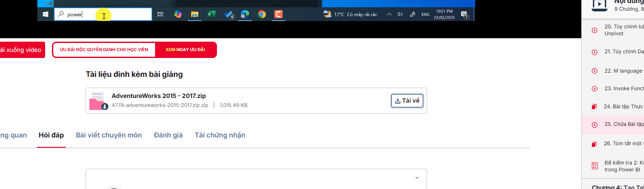Image resolution: width=644 pixels, height=189 pixels.
Task: Open the Bài viết chuyên môn tab
Action: (x=109, y=135)
